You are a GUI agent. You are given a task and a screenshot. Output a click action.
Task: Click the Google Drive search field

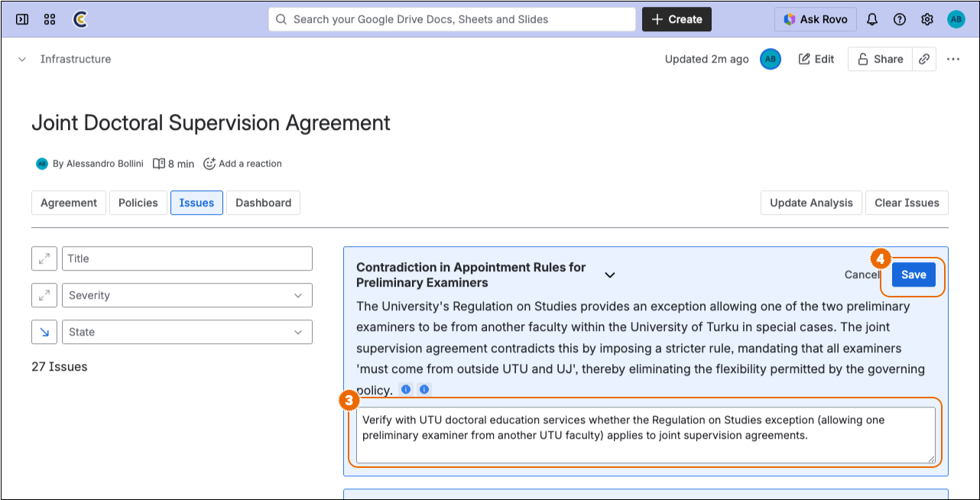point(451,19)
